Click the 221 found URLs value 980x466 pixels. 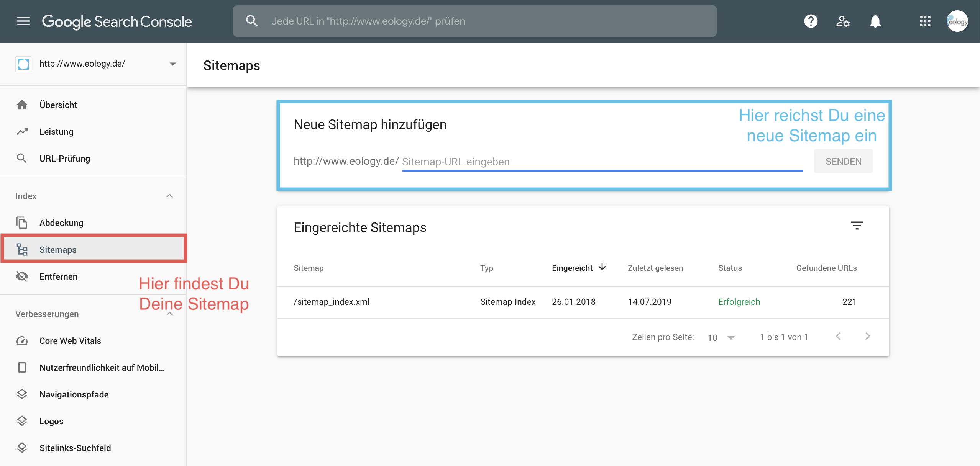pyautogui.click(x=849, y=302)
